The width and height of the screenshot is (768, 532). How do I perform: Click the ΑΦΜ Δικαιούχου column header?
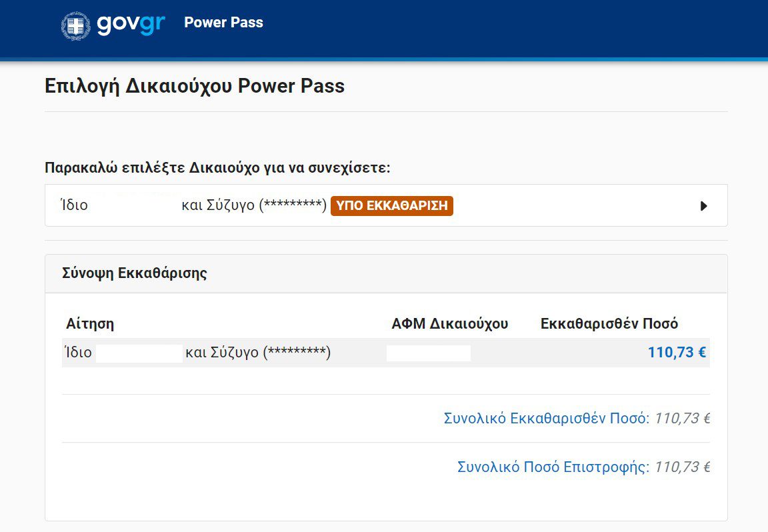(x=449, y=324)
